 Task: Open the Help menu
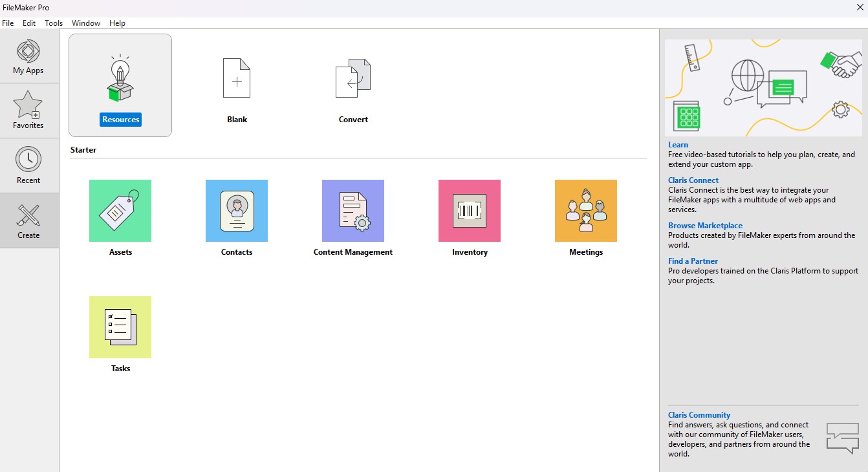click(117, 23)
